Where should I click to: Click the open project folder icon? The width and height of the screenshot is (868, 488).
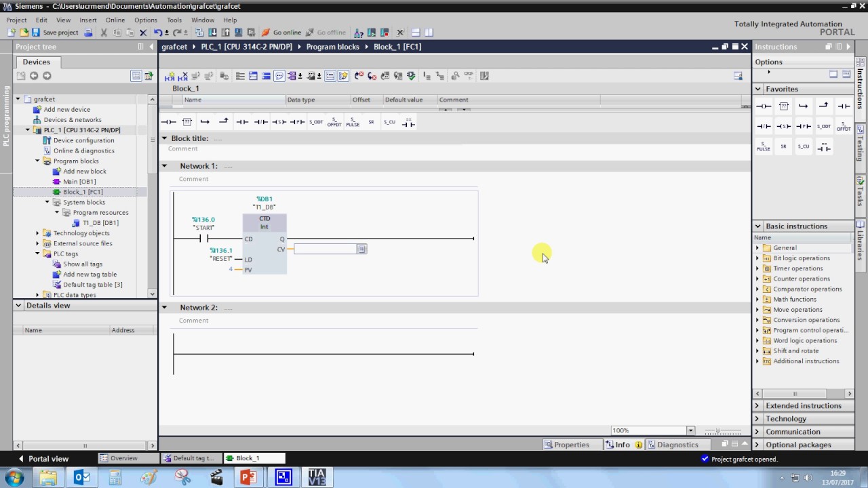[x=24, y=33]
